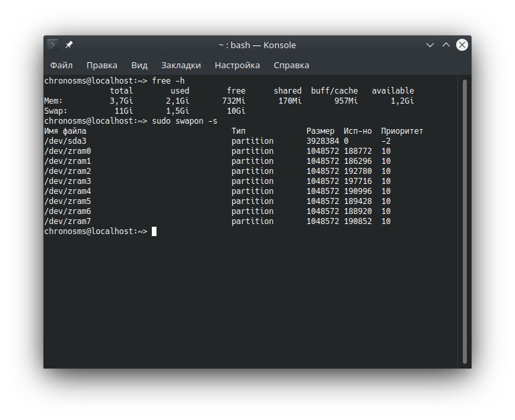Viewport: 515px width, 420px height.
Task: Click the 3,7Gi total memory value
Action: 122,101
